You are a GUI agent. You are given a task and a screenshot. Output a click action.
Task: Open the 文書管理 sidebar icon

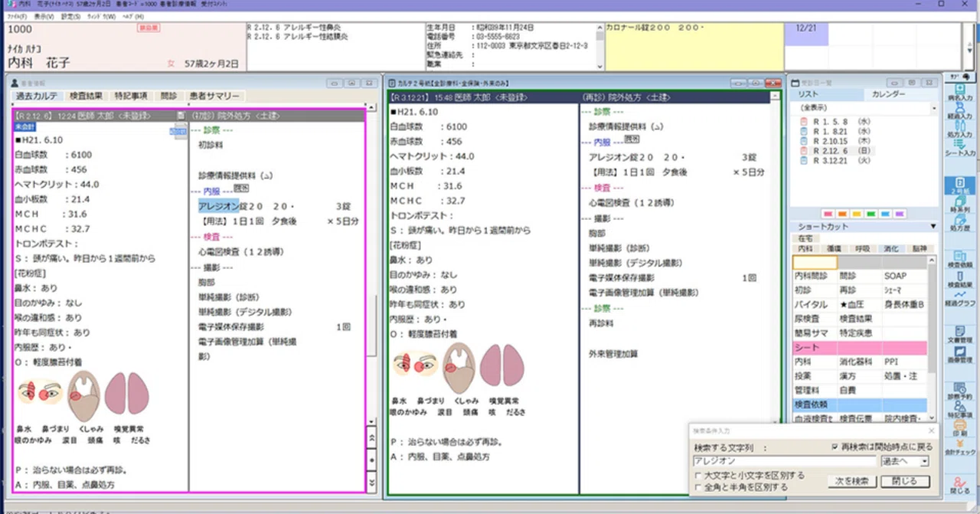(960, 333)
